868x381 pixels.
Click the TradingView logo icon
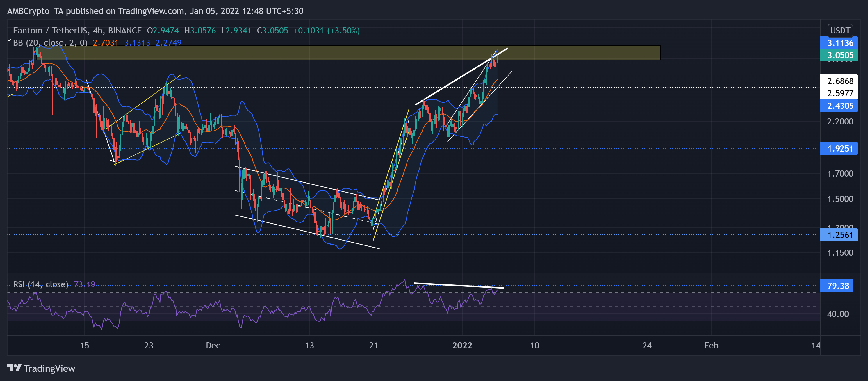click(x=14, y=368)
